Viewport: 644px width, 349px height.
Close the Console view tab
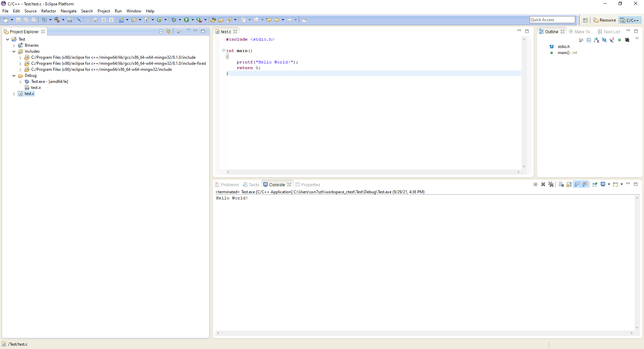click(x=289, y=185)
